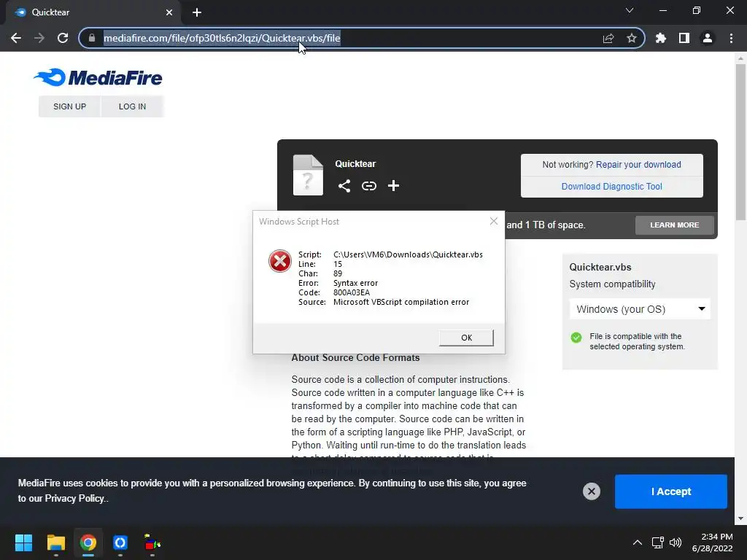Click the Quicktear file name heading
Screen dimensions: 747x560
(355, 164)
